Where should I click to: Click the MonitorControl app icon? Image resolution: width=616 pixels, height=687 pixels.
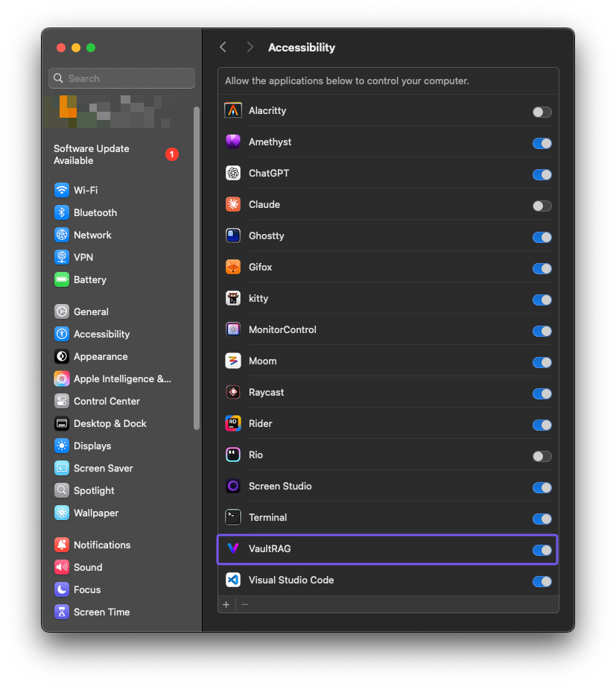pos(233,329)
